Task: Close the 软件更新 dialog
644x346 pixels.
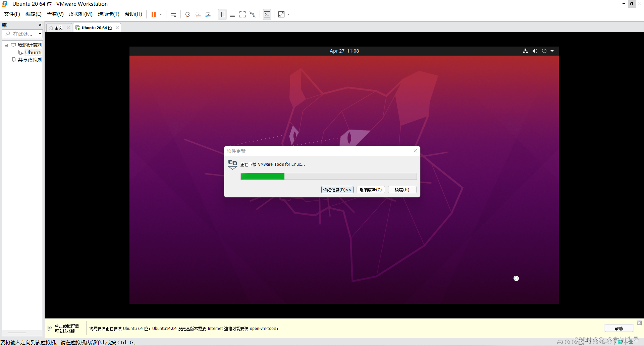Action: pyautogui.click(x=415, y=151)
